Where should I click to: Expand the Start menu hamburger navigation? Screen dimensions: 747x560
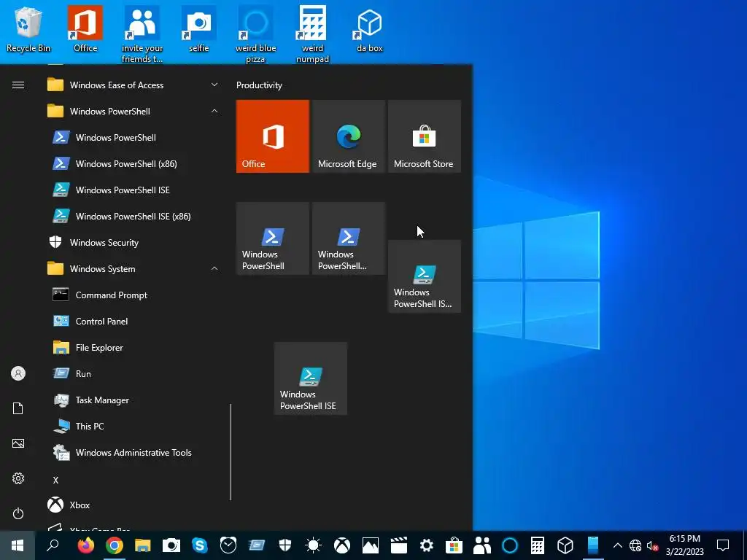click(18, 85)
